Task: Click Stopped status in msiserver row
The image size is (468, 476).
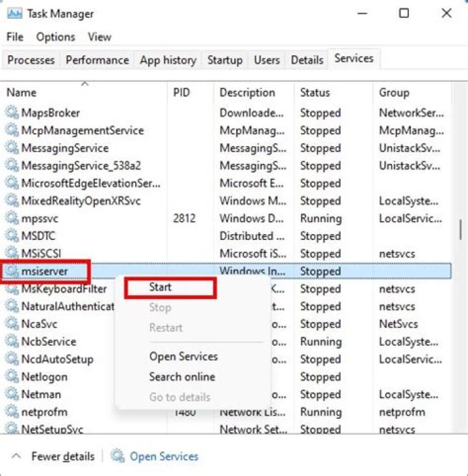Action: coord(320,271)
